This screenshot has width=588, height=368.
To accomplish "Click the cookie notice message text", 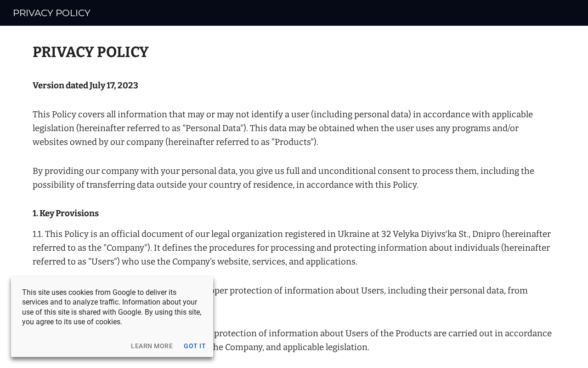I will point(112,307).
